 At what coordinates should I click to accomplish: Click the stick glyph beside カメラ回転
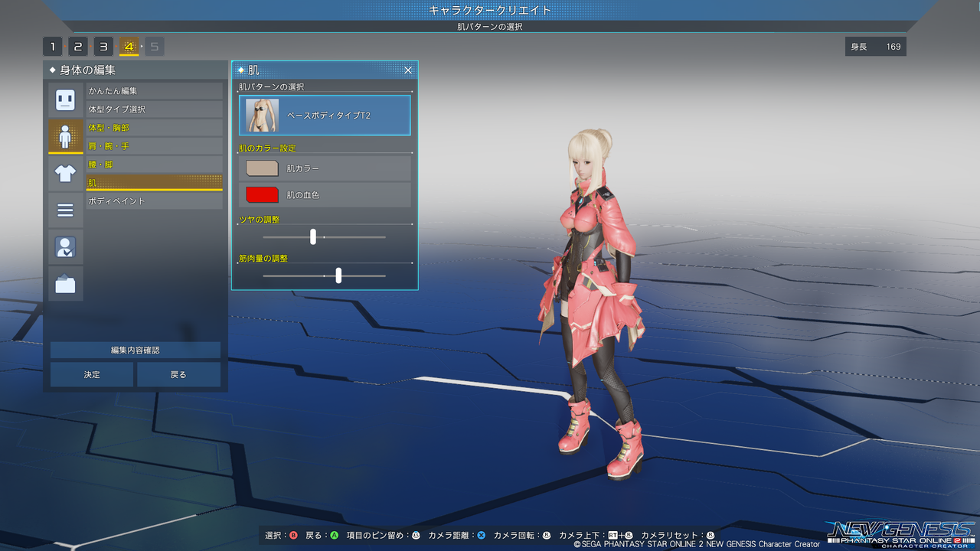pyautogui.click(x=546, y=536)
